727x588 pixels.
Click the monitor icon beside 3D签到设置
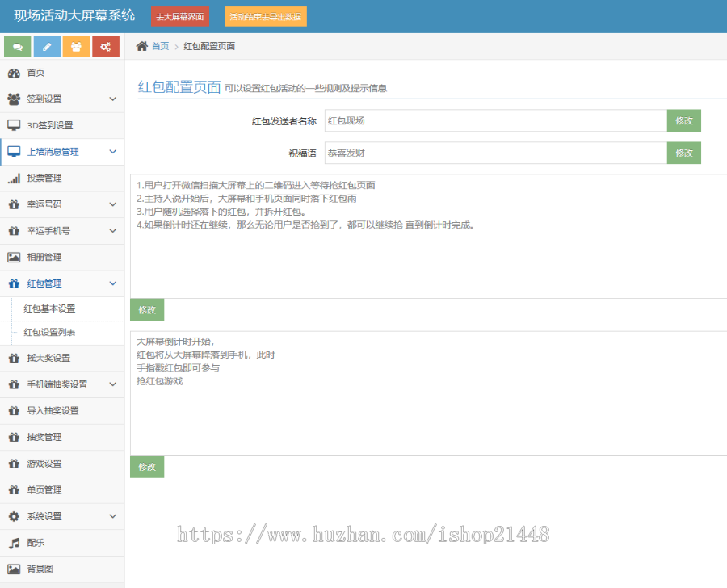click(14, 125)
